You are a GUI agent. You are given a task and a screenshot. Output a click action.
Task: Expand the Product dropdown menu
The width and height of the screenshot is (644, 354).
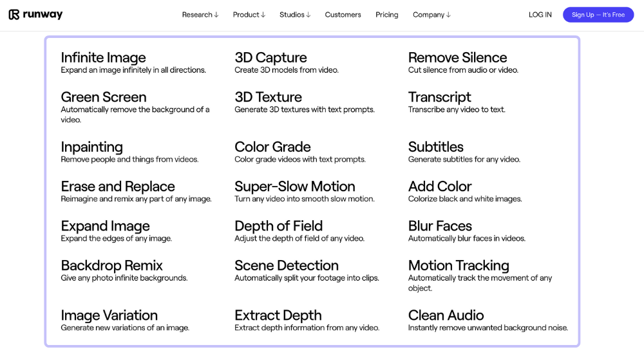coord(249,15)
